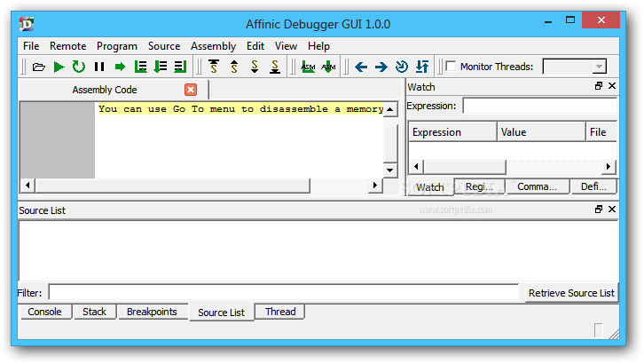Viewport: 644px width, 364px height.
Task: Click Watch table scroll right arrow
Action: (x=609, y=166)
